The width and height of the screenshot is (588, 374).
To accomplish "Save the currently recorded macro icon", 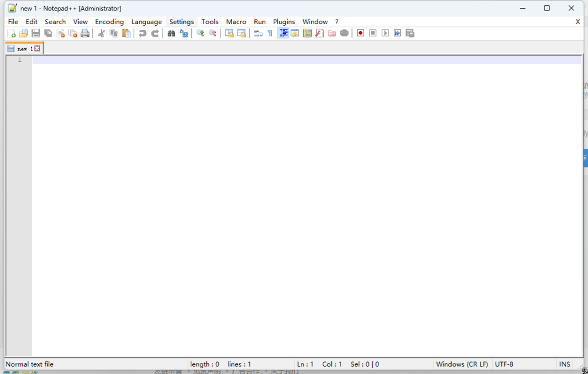I will point(410,33).
